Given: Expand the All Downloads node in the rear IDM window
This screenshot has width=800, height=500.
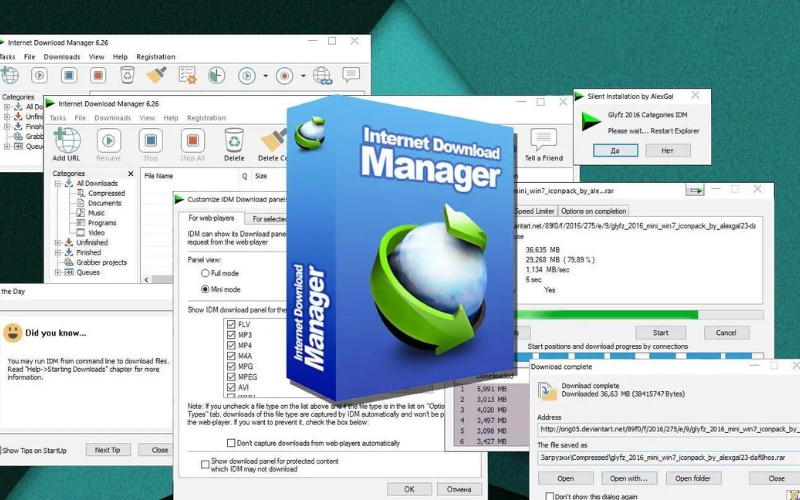Looking at the screenshot, I should (7, 107).
